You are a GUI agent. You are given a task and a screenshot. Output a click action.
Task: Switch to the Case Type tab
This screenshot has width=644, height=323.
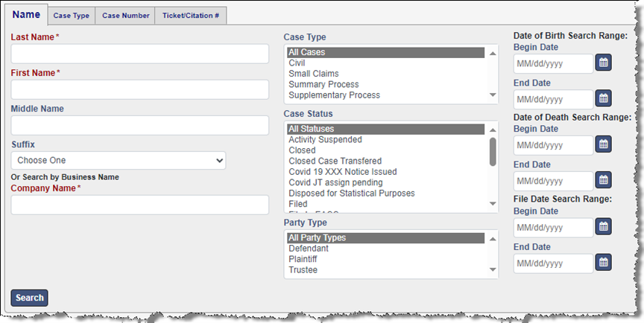[x=72, y=16]
